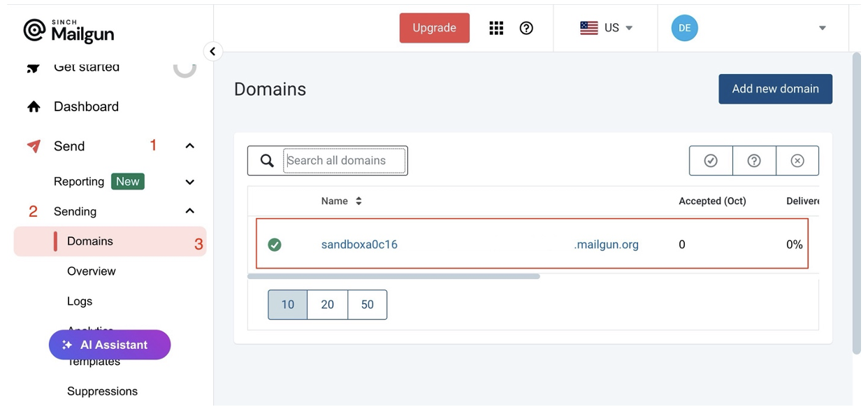Click the 0% delivered value
The image size is (868, 414).
click(794, 245)
